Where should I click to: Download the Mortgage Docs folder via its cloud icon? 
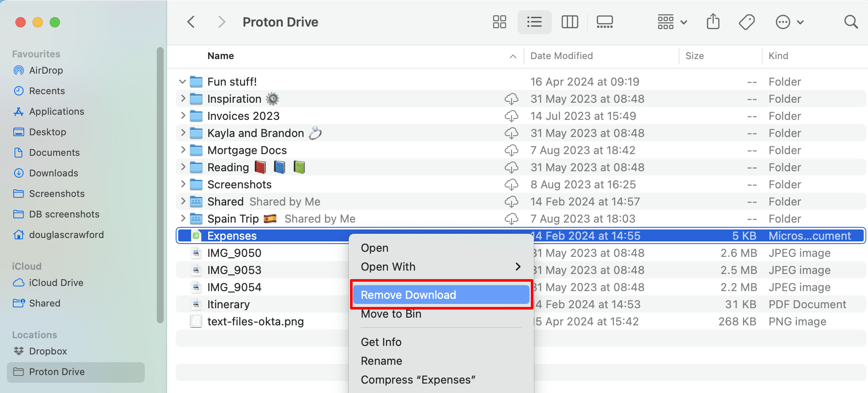512,150
